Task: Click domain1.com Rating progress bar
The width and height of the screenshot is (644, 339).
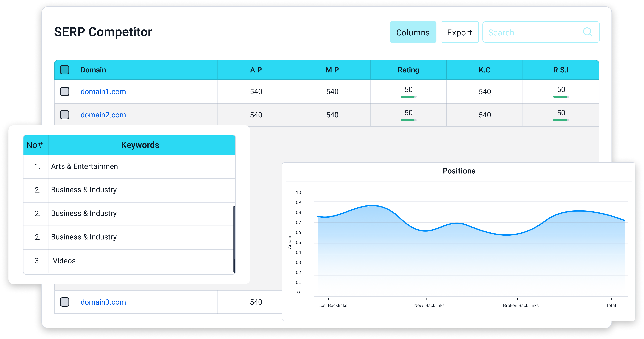Action: (408, 97)
